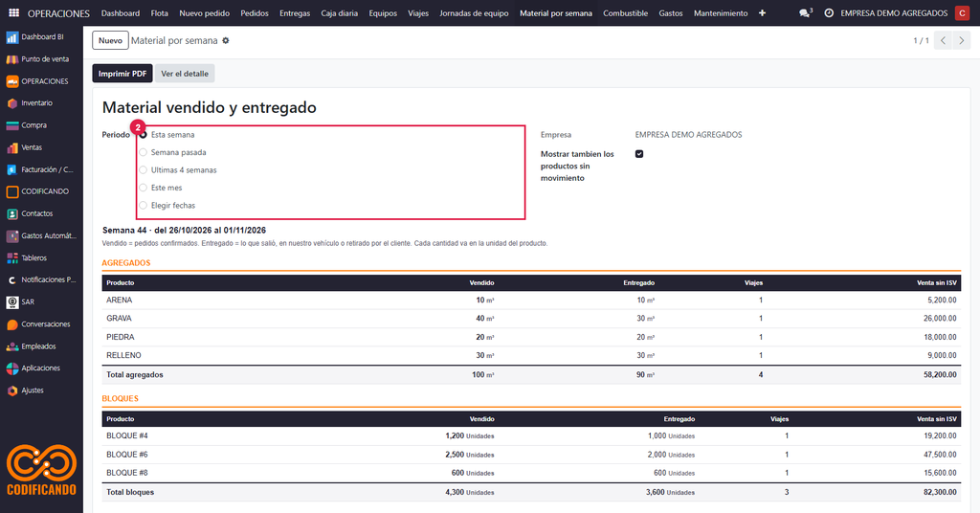Open Ajustes settings in sidebar
The height and width of the screenshot is (513, 980).
coord(41,390)
